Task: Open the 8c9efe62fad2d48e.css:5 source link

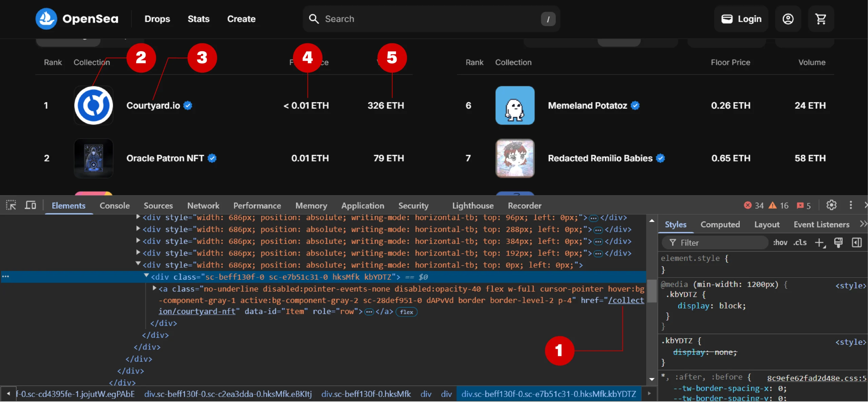Action: pos(816,378)
